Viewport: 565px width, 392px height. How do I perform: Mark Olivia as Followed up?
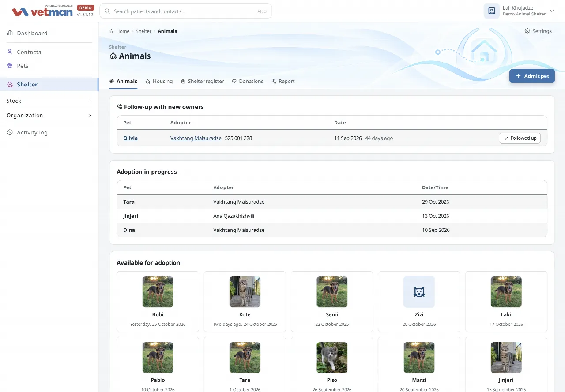coord(520,138)
